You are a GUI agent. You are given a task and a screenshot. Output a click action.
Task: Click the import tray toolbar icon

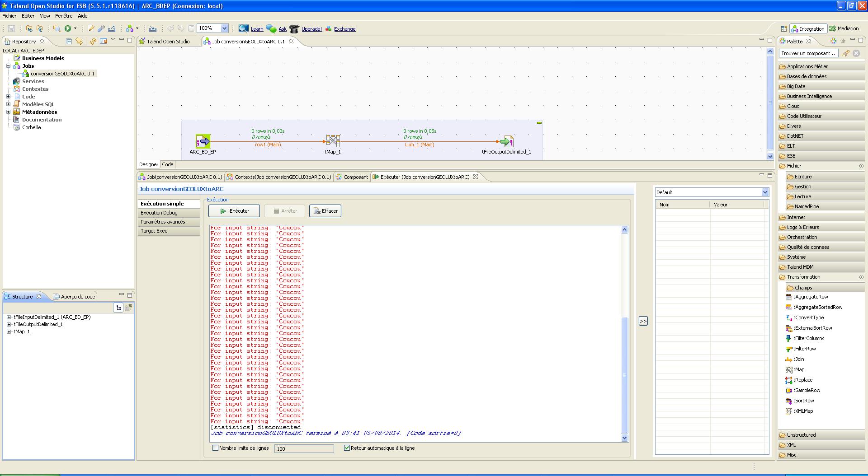point(153,28)
